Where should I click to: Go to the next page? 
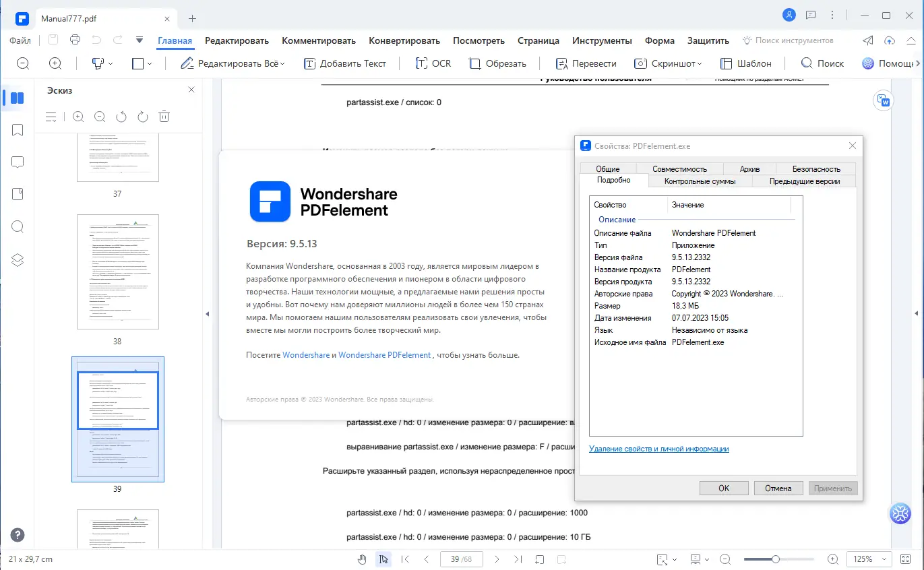click(497, 559)
